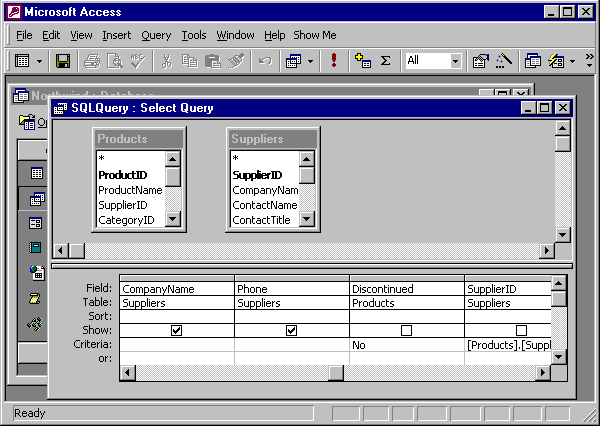Select Tables object in Northwind database window
Screen dimensions: 600x426
click(37, 173)
